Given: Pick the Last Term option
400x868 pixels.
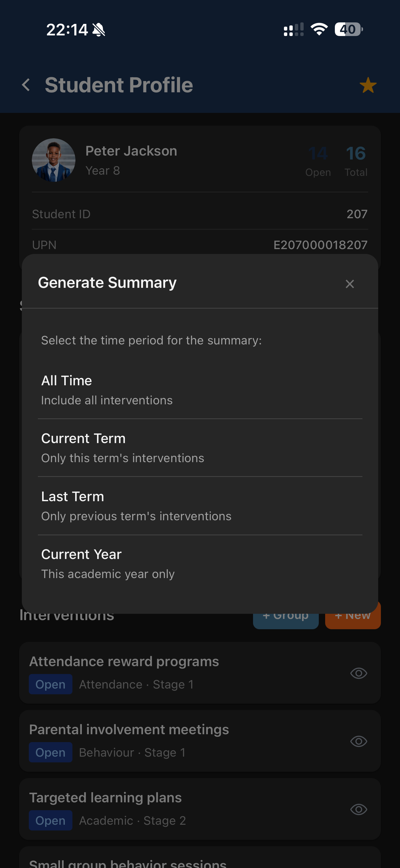Looking at the screenshot, I should [200, 506].
